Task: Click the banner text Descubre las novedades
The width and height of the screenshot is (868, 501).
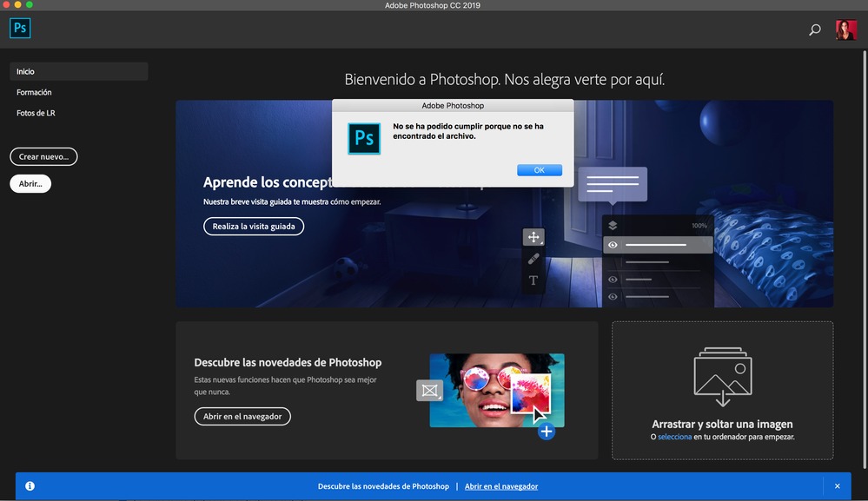Action: coord(383,486)
